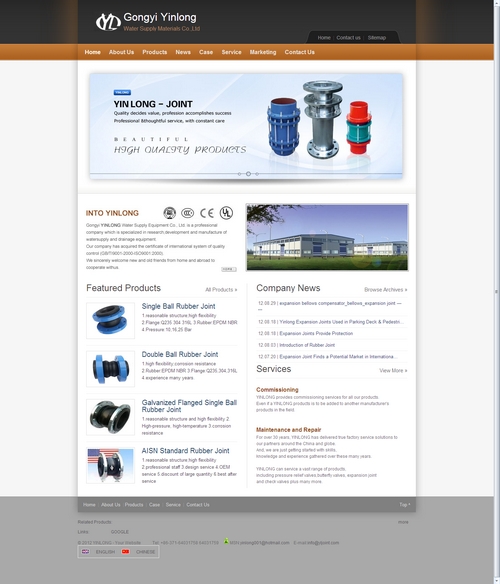The image size is (500, 584).
Task: Select the third banner slide dot
Action: (257, 174)
